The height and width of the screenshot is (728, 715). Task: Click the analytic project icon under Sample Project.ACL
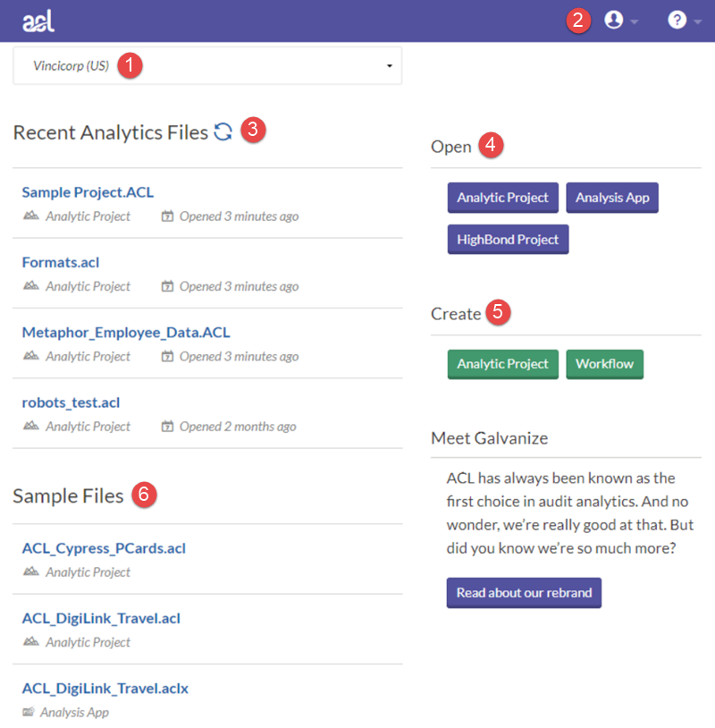pyautogui.click(x=31, y=216)
